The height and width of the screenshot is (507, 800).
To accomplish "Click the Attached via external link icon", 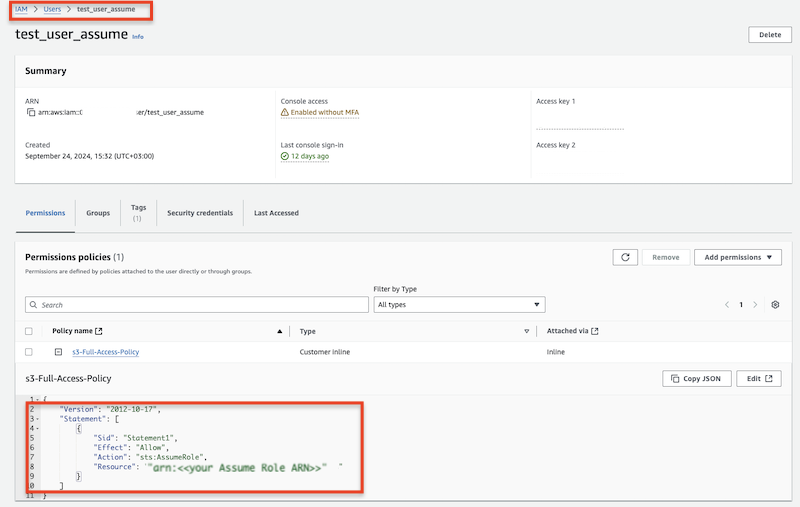I will [x=594, y=331].
